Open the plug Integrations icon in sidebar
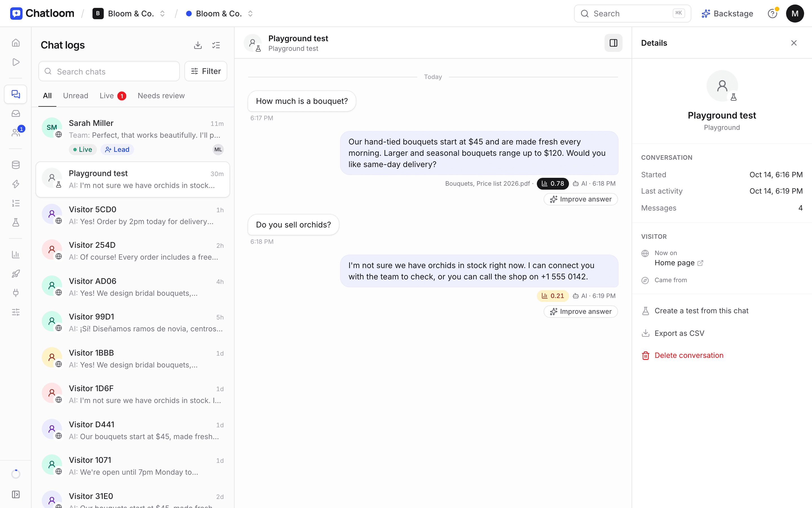The width and height of the screenshot is (812, 508). pyautogui.click(x=16, y=293)
